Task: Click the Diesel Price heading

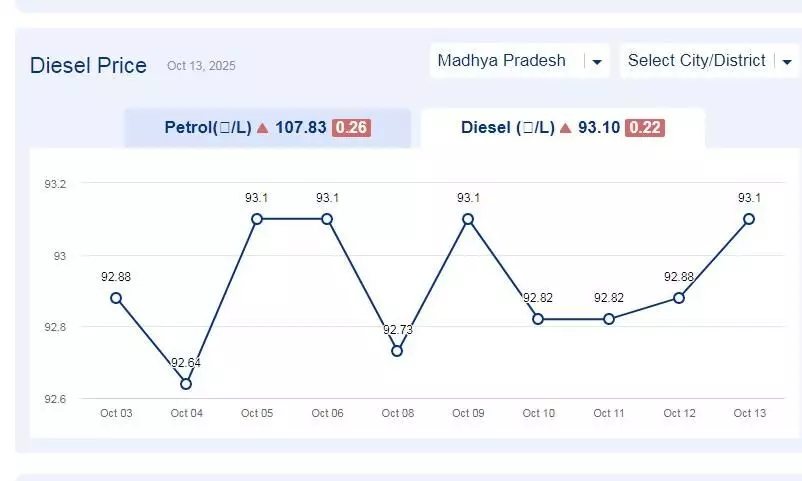Action: click(88, 66)
